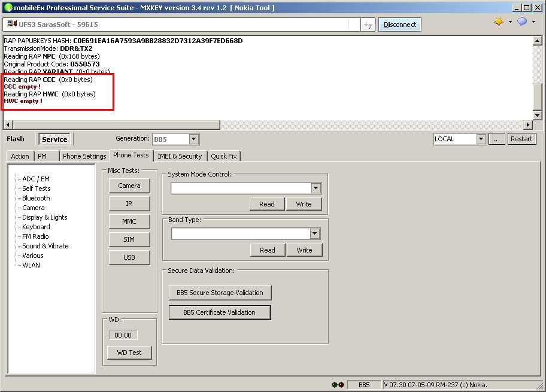Screen dimensions: 546x392
Task: Click log scroll down arrow
Action: pyautogui.click(x=537, y=116)
